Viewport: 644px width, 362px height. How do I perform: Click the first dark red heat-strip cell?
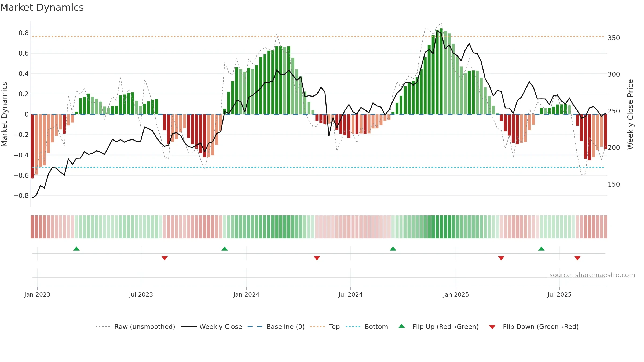click(32, 227)
